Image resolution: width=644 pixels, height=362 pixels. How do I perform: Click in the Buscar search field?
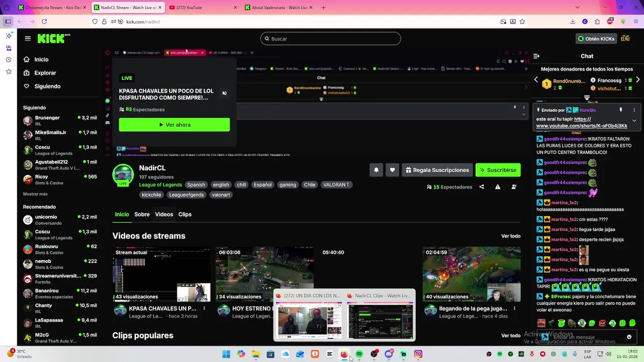click(331, 39)
